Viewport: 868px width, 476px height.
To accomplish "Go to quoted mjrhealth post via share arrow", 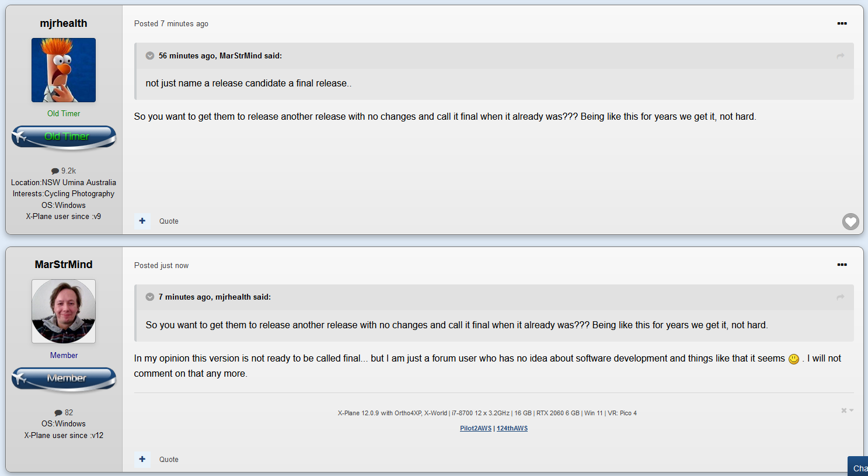I will (x=841, y=297).
